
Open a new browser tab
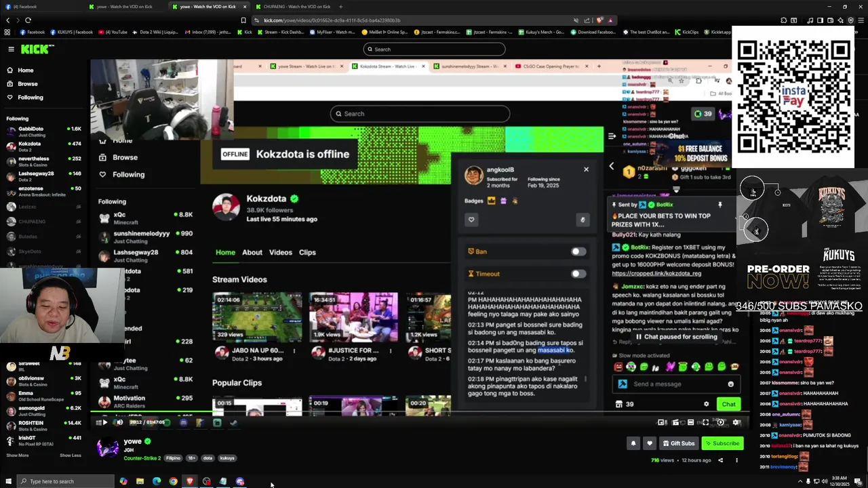[341, 7]
